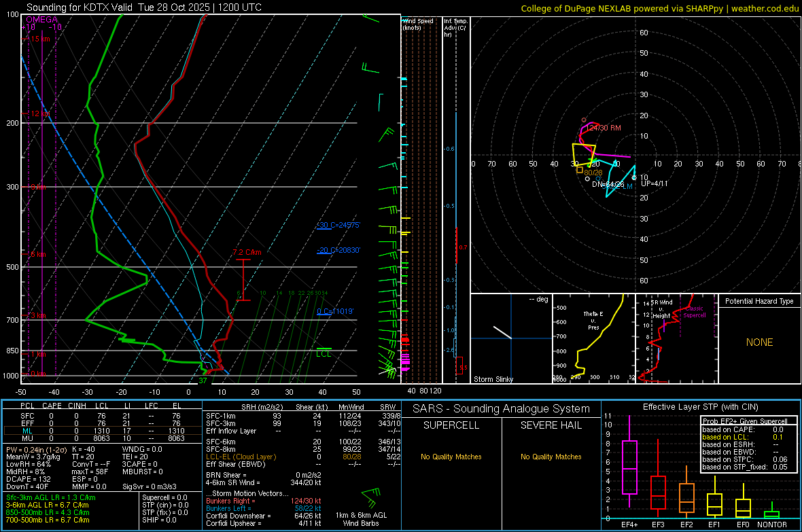The width and height of the screenshot is (802, 532).
Task: Click the "DownT = 40F" value
Action: [x=27, y=486]
